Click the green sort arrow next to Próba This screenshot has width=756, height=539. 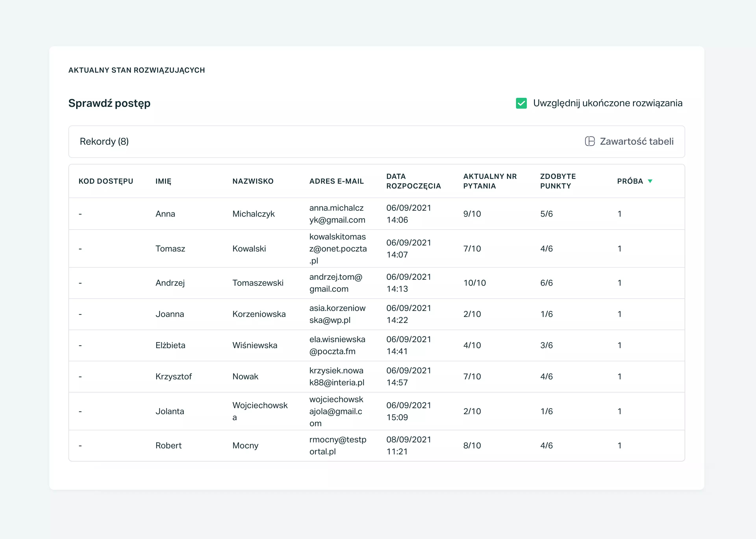(x=650, y=181)
